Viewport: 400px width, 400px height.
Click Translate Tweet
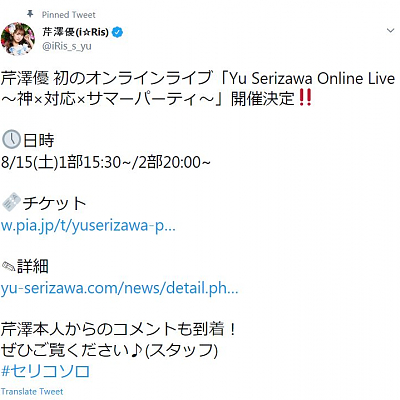tap(32, 391)
